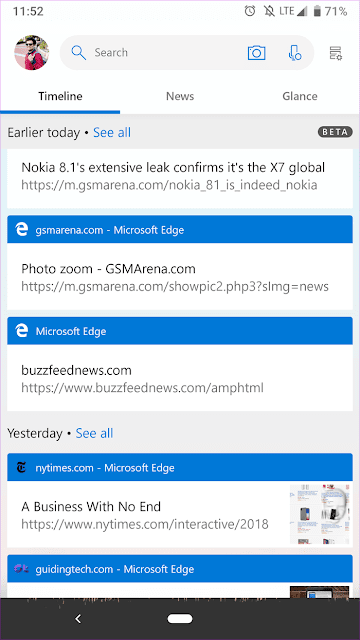Tap the gsmarena.com - Microsoft Edge header

(x=180, y=229)
